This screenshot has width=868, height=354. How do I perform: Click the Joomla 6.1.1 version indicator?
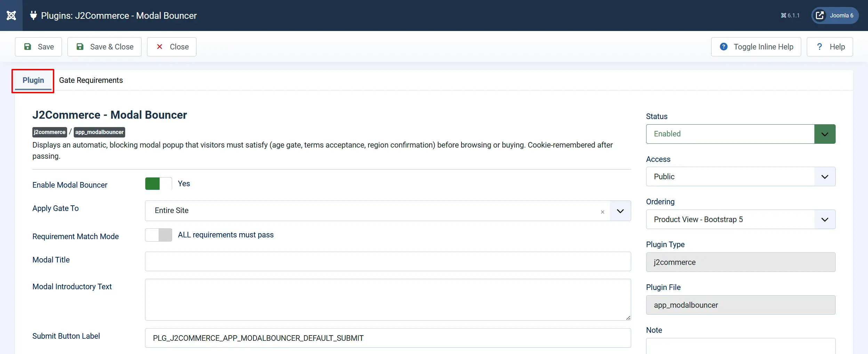(x=790, y=15)
